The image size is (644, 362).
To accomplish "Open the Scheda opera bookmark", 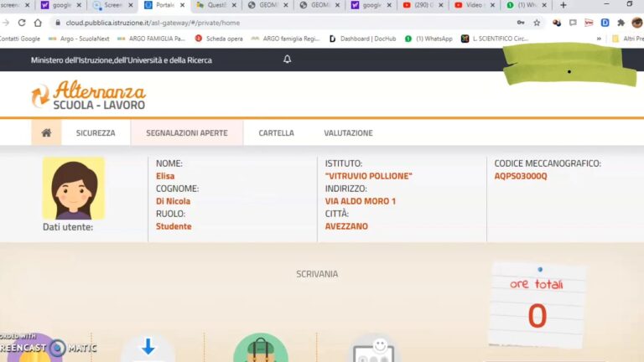I will pyautogui.click(x=219, y=39).
